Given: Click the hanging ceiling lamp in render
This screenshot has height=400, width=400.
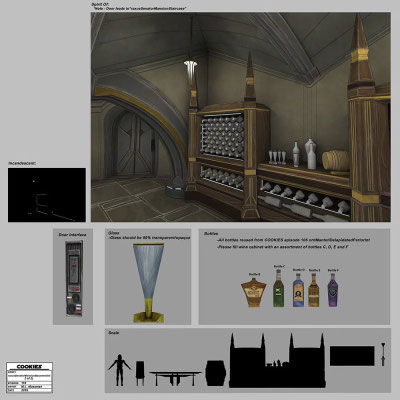Looking at the screenshot, I should (x=190, y=72).
